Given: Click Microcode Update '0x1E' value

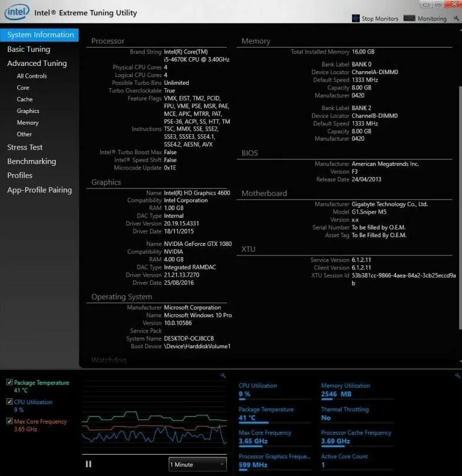Looking at the screenshot, I should [x=170, y=168].
